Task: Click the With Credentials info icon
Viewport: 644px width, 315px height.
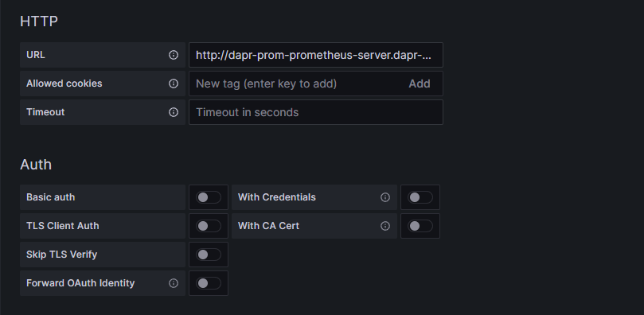Action: [385, 197]
